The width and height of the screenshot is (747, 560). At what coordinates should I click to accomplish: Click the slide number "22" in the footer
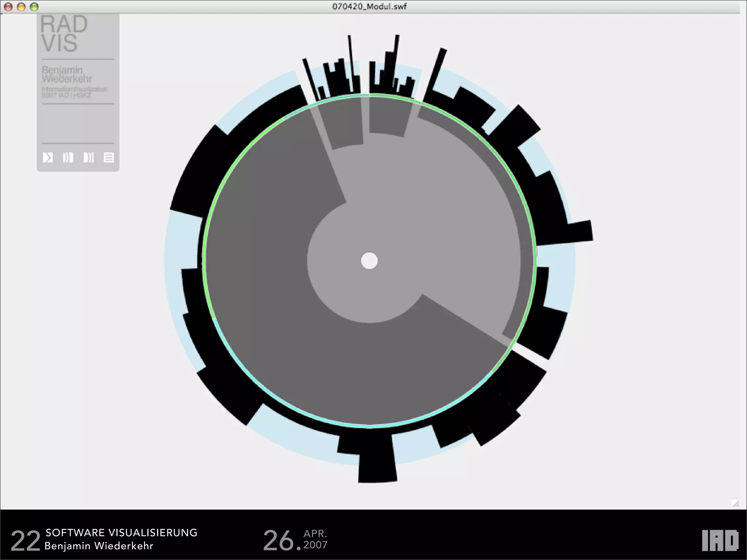[x=26, y=541]
